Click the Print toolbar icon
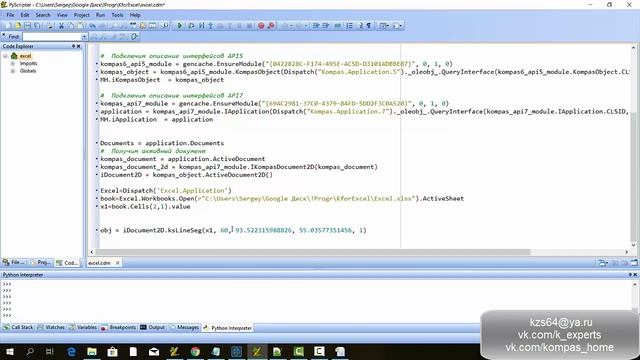 point(50,26)
